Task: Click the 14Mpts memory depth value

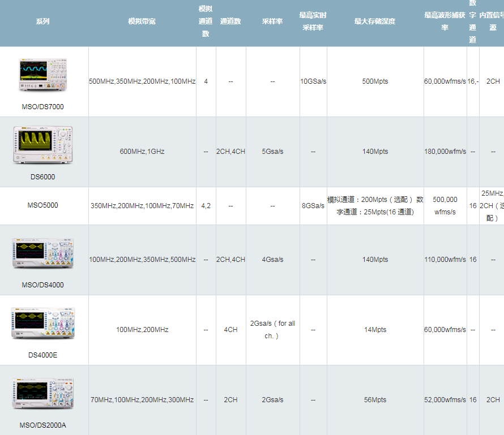Action: 375,330
